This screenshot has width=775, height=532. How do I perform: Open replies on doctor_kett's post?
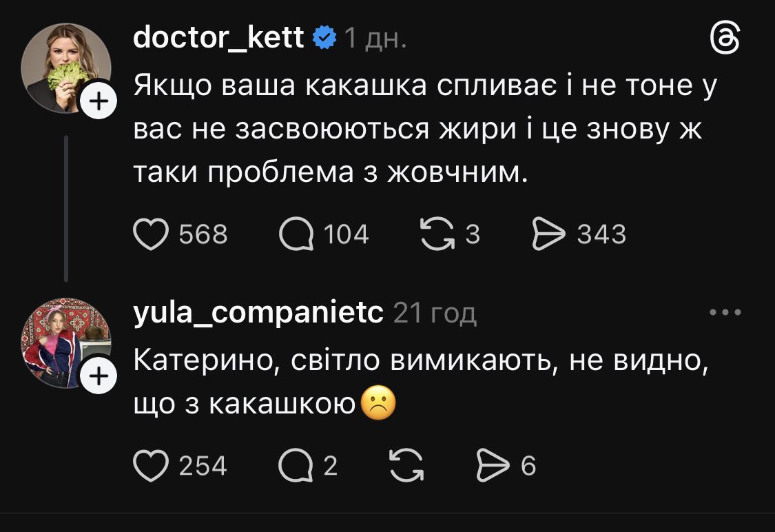[x=296, y=235]
